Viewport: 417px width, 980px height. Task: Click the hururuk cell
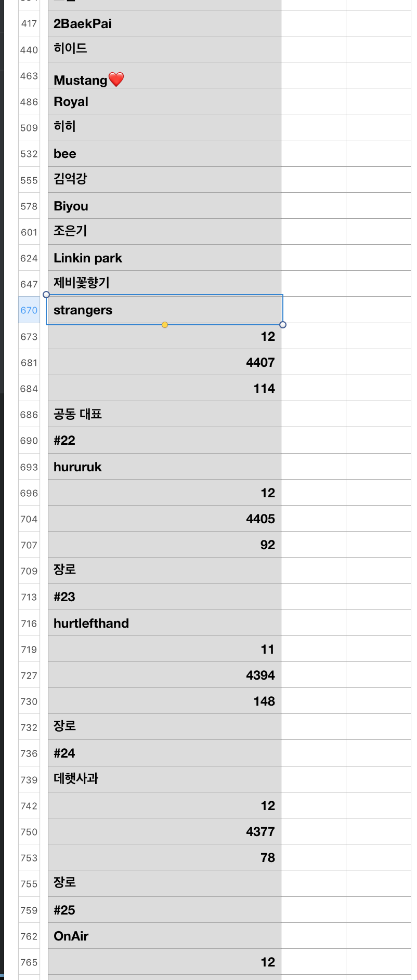tap(164, 467)
